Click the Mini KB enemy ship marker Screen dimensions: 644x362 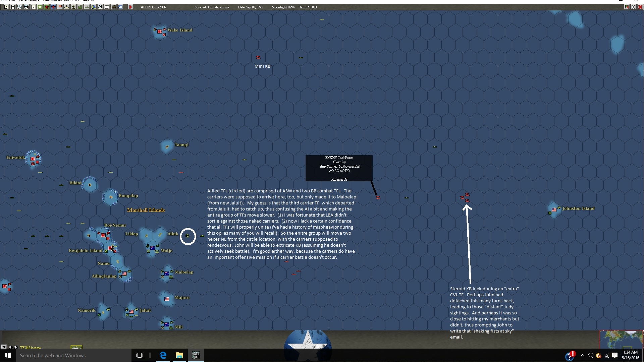(258, 58)
